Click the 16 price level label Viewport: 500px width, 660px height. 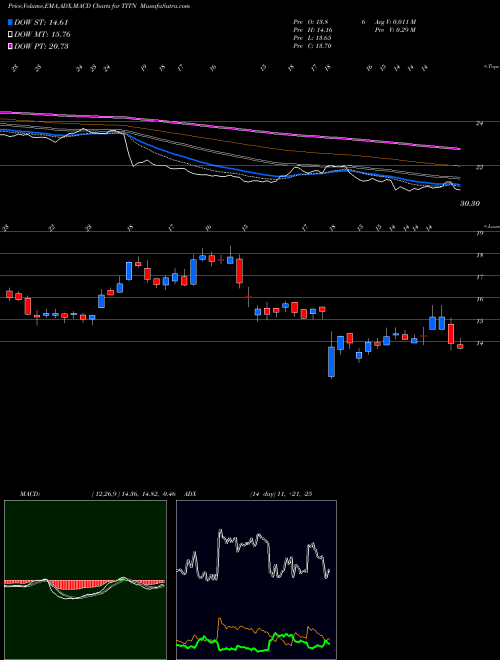479,299
